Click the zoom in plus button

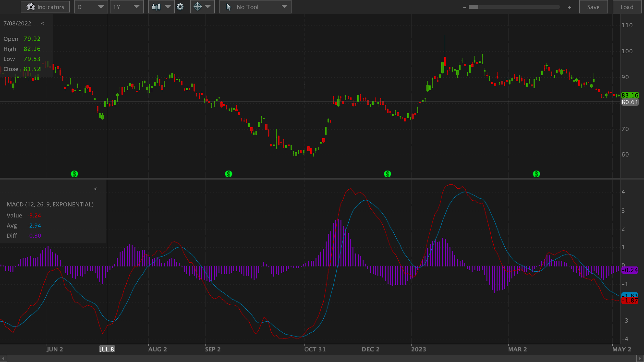569,7
